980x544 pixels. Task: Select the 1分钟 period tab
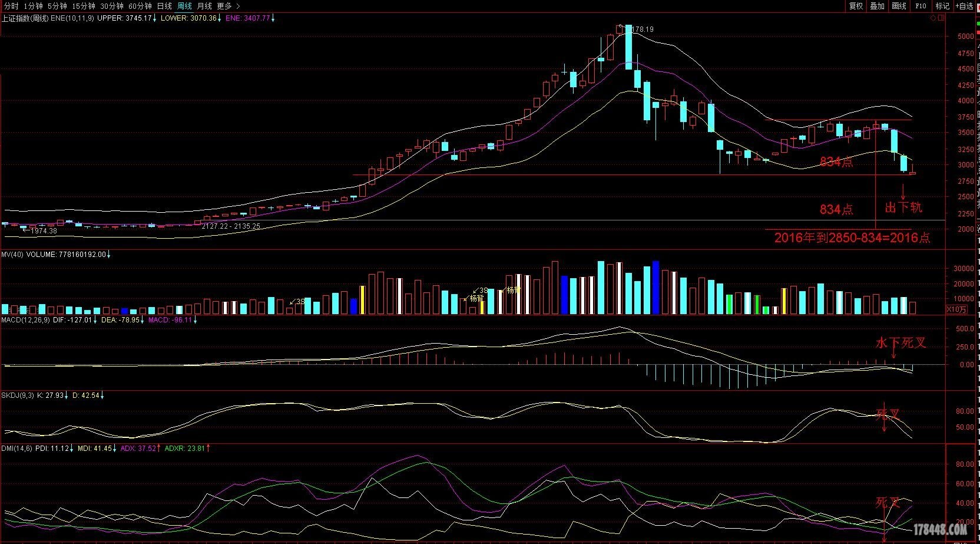coord(33,6)
